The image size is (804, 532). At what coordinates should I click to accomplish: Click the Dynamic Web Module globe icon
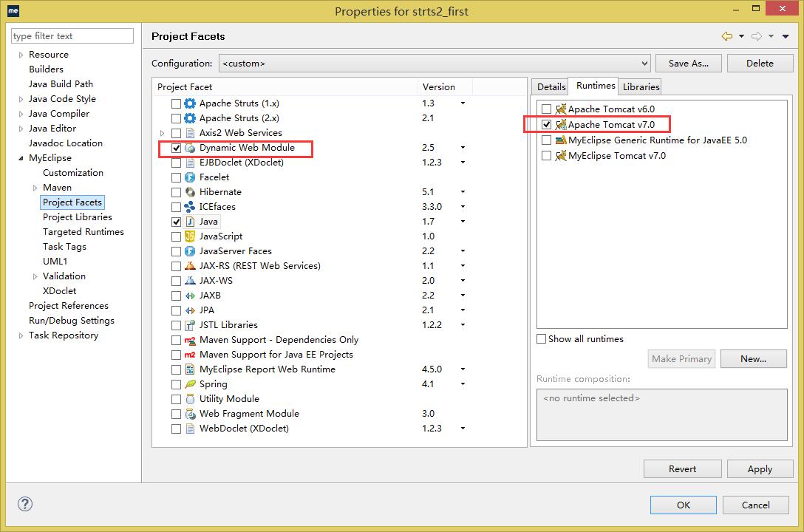click(190, 148)
